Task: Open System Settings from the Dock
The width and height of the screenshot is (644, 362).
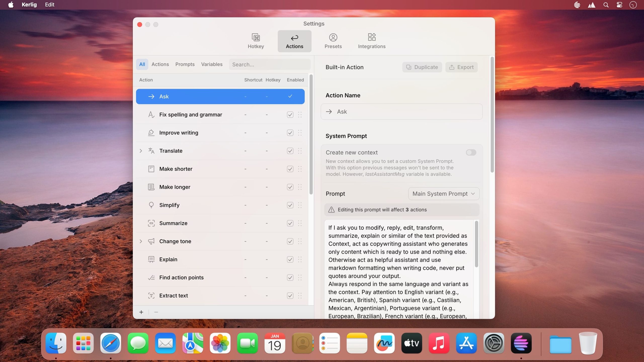Action: (494, 343)
